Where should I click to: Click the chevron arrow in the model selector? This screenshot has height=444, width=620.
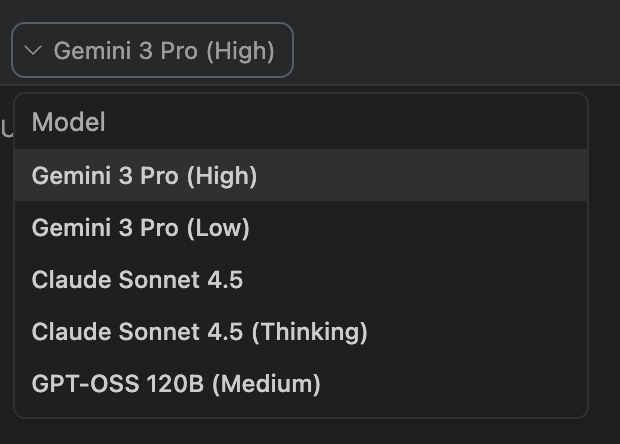coord(32,51)
